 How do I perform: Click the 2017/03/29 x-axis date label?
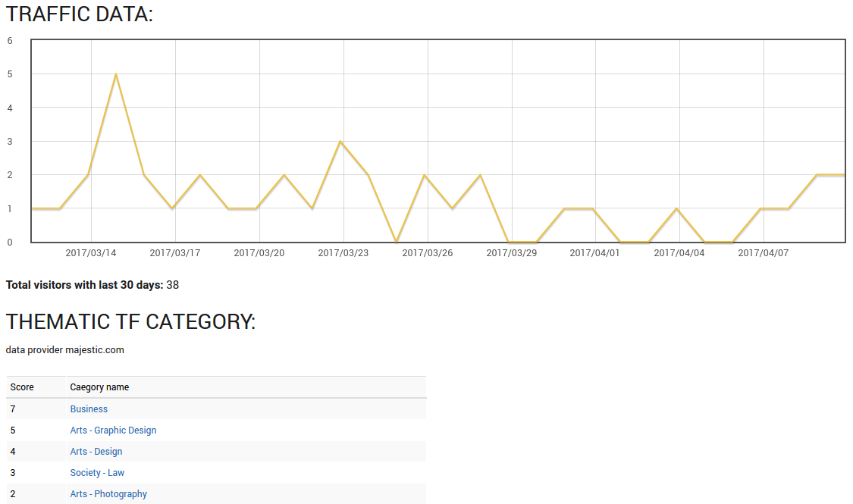512,253
